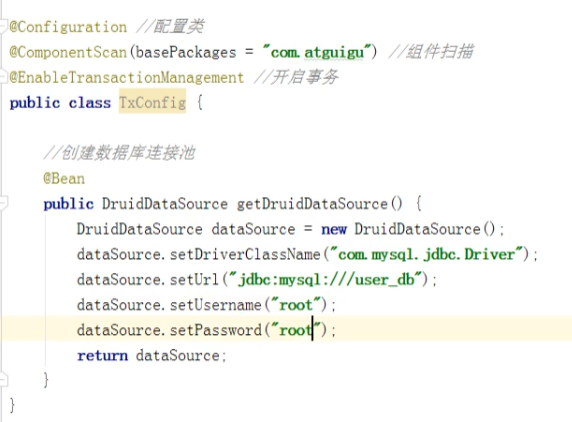Click the setDriverClassName method call
The height and width of the screenshot is (422, 572).
tap(245, 254)
